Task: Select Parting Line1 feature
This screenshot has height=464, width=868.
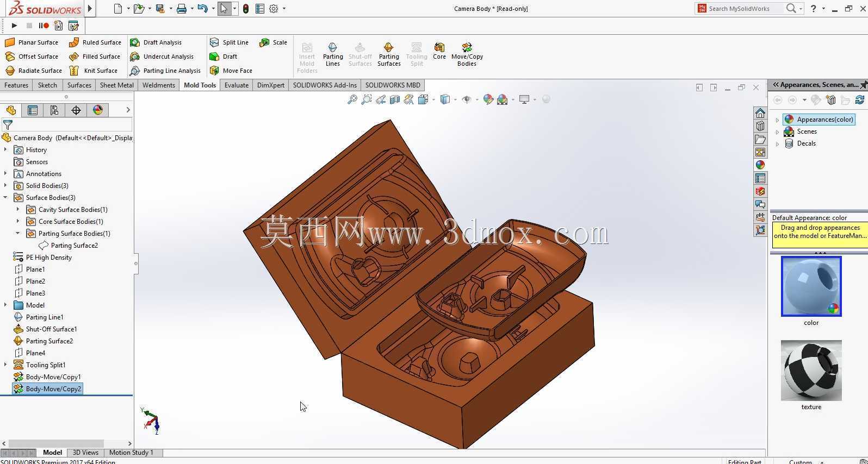Action: point(39,317)
